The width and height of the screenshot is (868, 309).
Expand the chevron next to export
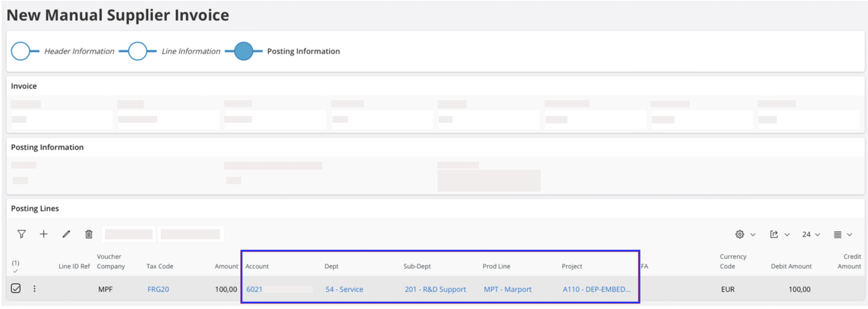(x=787, y=235)
